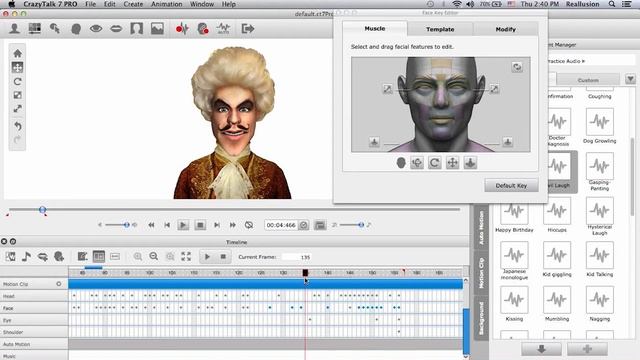Open the File menu
Viewport: 640px width, 360px height.
[x=90, y=4]
